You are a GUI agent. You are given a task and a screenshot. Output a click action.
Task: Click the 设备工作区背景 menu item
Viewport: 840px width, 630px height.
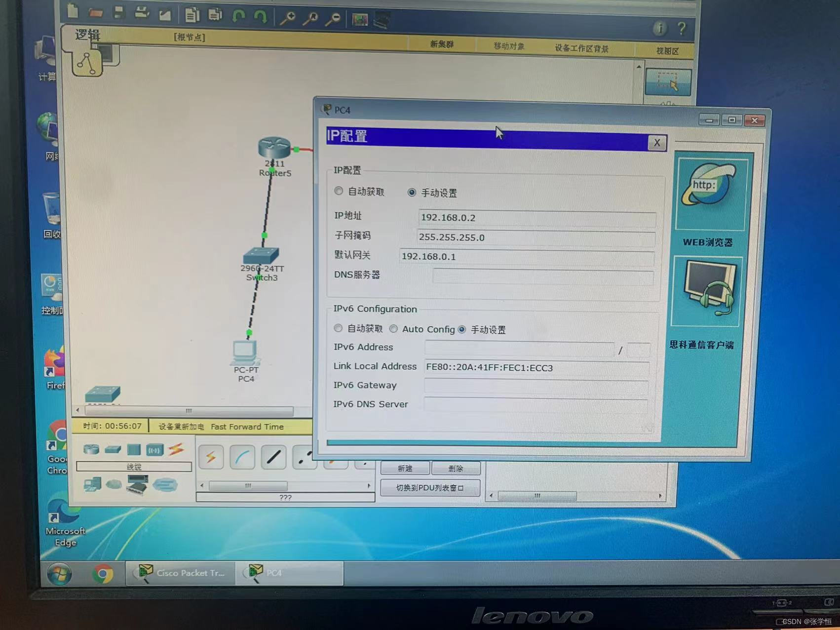pyautogui.click(x=581, y=48)
